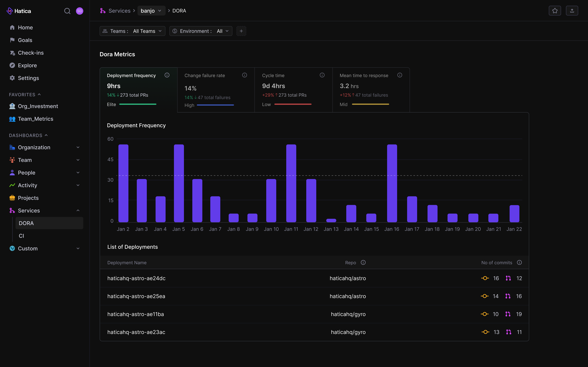This screenshot has width=588, height=367.
Task: Add a new filter with plus button
Action: pos(241,31)
